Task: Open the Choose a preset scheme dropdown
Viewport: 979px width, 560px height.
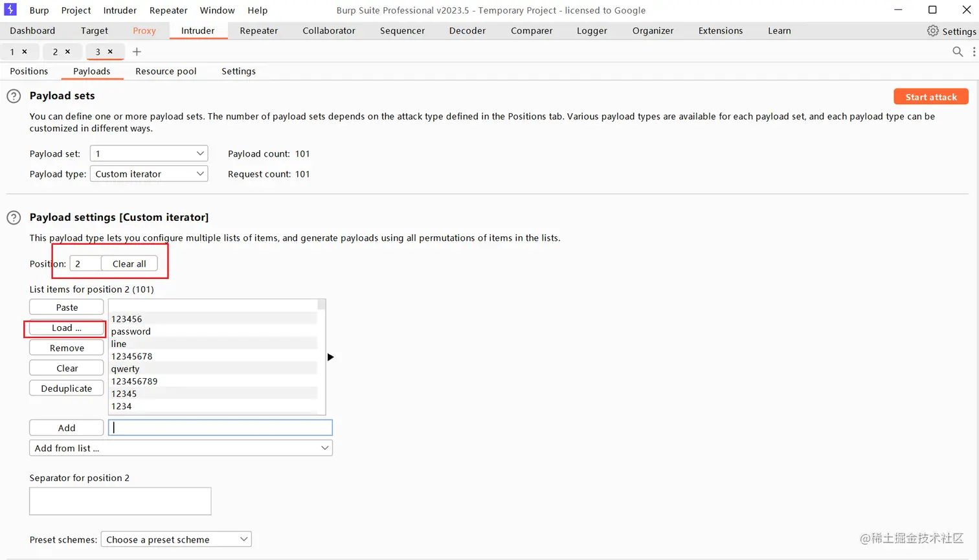Action: pyautogui.click(x=175, y=539)
